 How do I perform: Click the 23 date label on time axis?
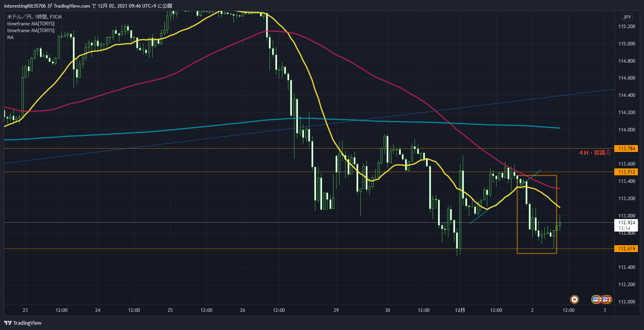click(x=25, y=310)
